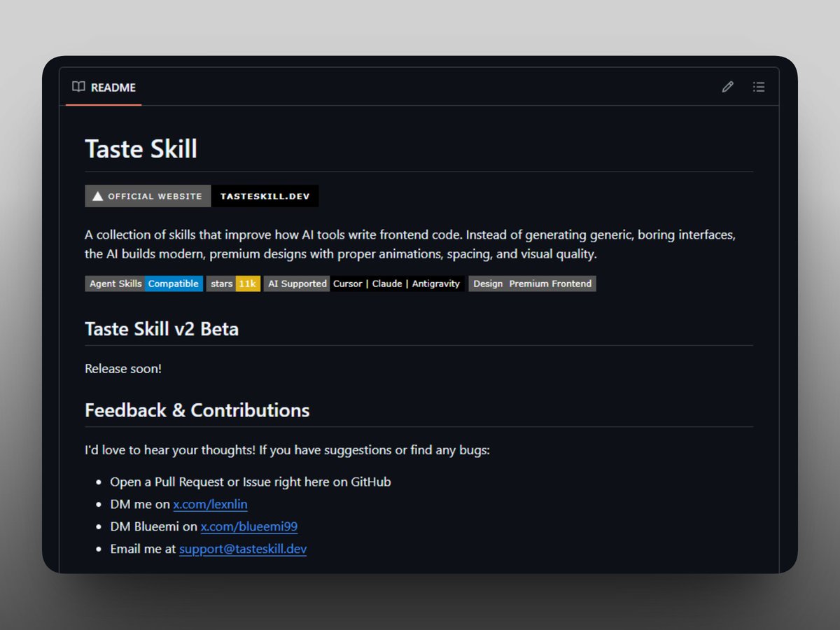This screenshot has height=630, width=840.
Task: Click the Design Premium Frontend badge
Action: pyautogui.click(x=532, y=283)
